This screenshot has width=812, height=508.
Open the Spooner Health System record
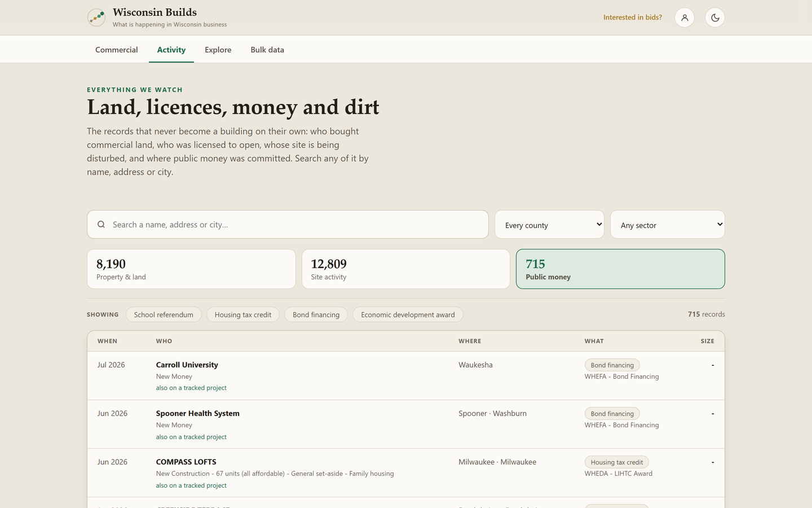pos(197,413)
